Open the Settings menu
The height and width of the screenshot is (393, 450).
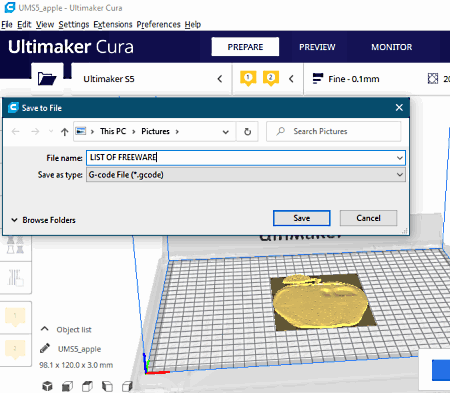pos(74,24)
